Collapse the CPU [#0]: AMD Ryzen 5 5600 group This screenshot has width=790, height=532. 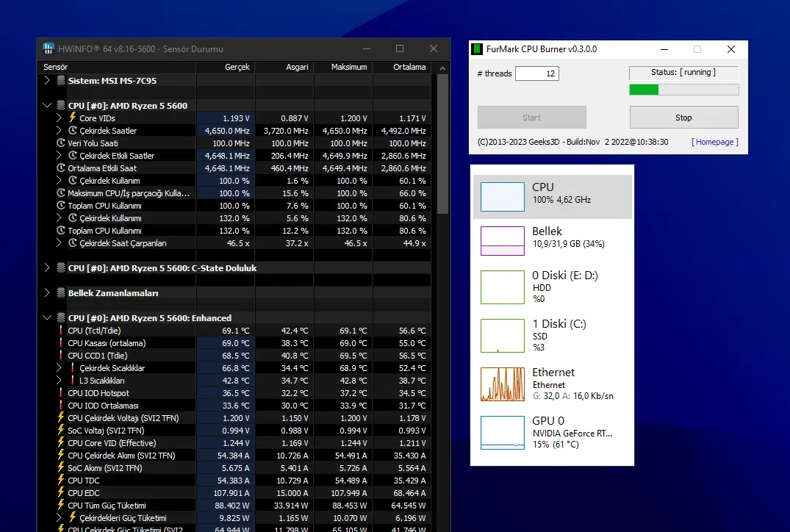coord(47,105)
